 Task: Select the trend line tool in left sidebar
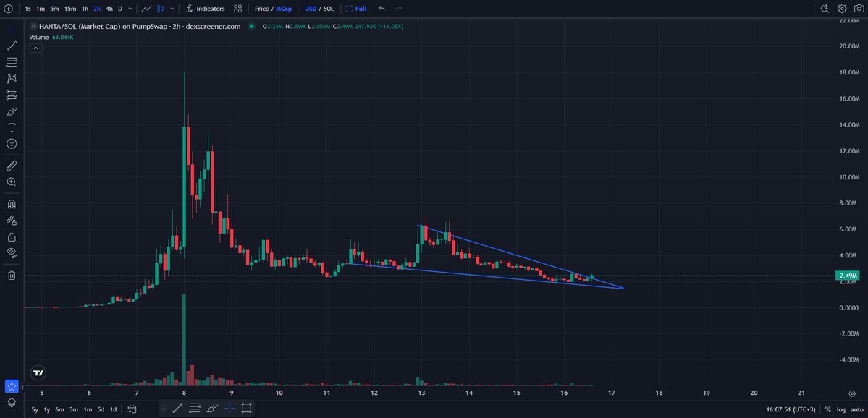click(x=12, y=46)
